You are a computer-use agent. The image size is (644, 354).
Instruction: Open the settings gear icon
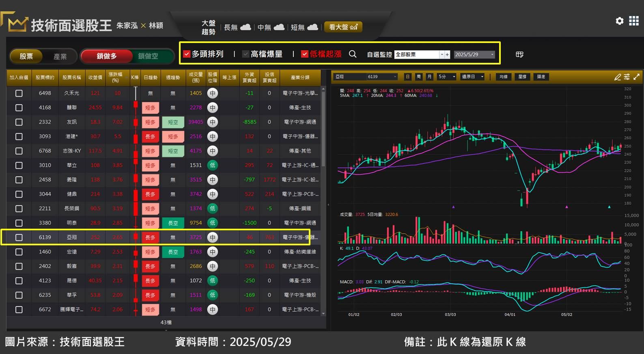pyautogui.click(x=619, y=21)
